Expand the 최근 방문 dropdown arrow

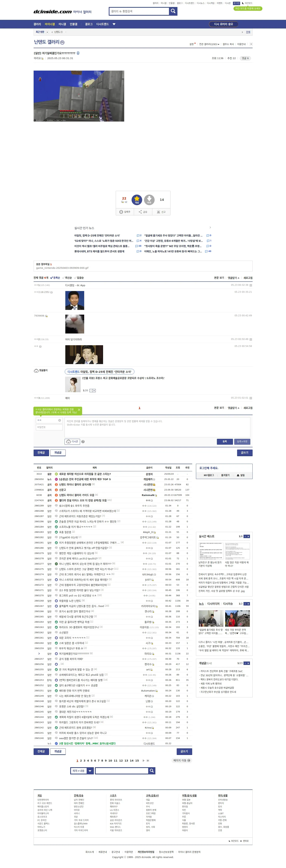pyautogui.click(x=47, y=32)
